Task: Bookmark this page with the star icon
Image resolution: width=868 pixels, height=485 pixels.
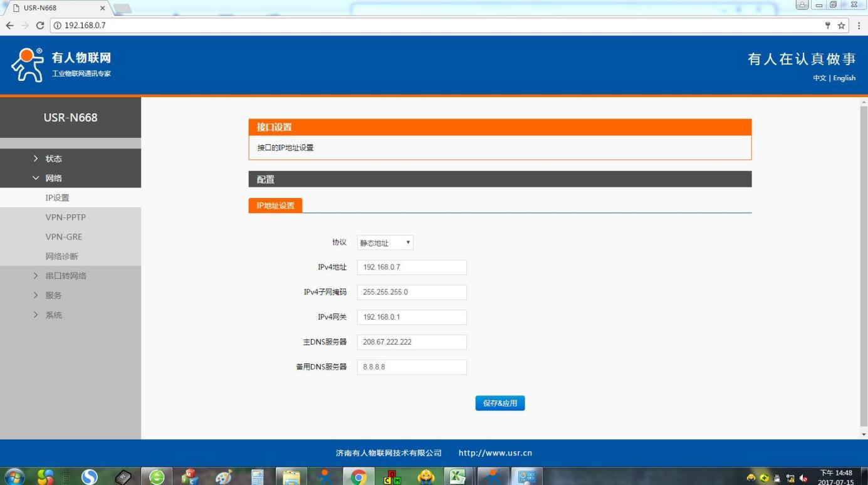Action: [842, 26]
